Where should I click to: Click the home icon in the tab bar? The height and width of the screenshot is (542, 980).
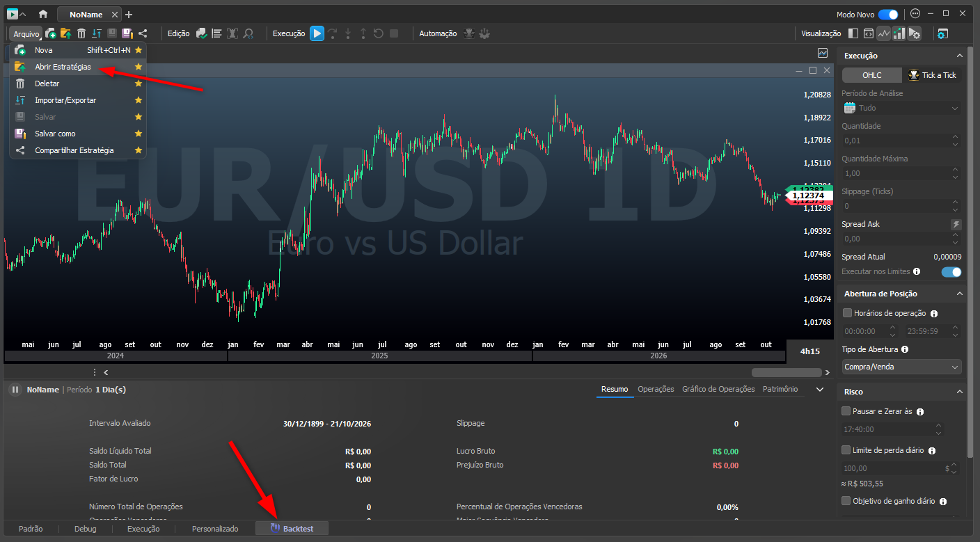[43, 14]
